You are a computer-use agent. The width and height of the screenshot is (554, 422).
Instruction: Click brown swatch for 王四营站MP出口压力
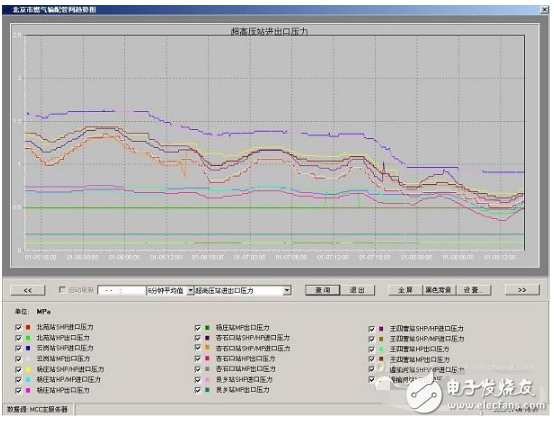pos(381,359)
